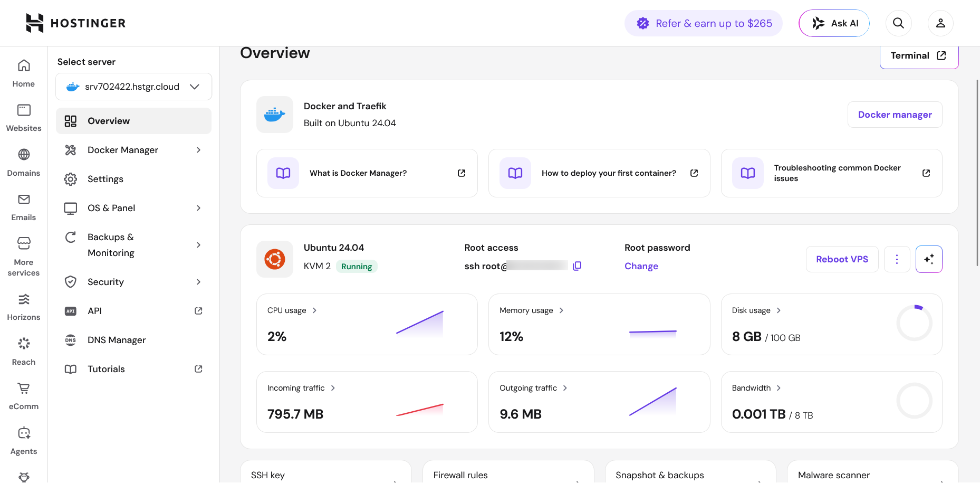Expand Security submenu chevron
The width and height of the screenshot is (980, 483).
pyautogui.click(x=198, y=282)
